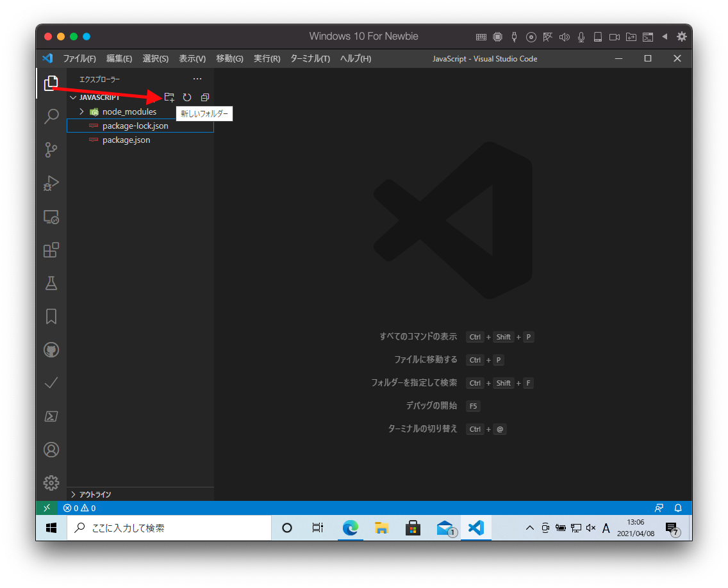Screen dimensions: 728x588
Task: Click the VS Code logo in title bar
Action: tap(48, 58)
